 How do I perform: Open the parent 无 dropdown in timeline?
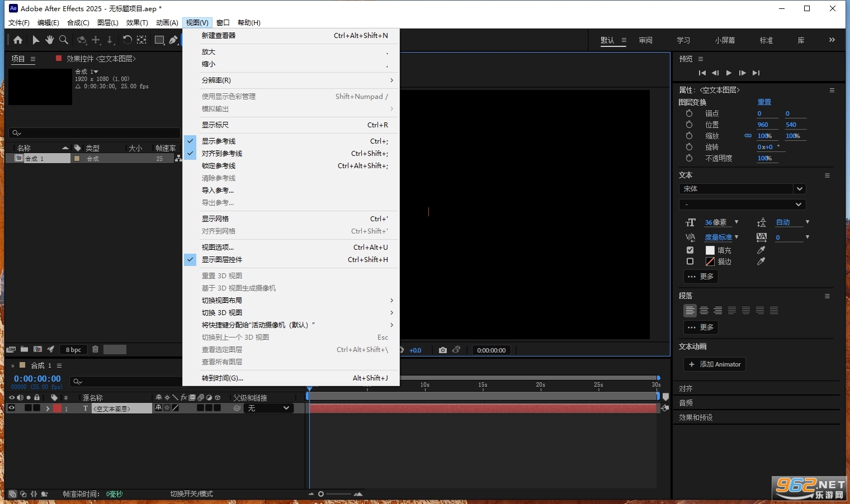coord(268,408)
